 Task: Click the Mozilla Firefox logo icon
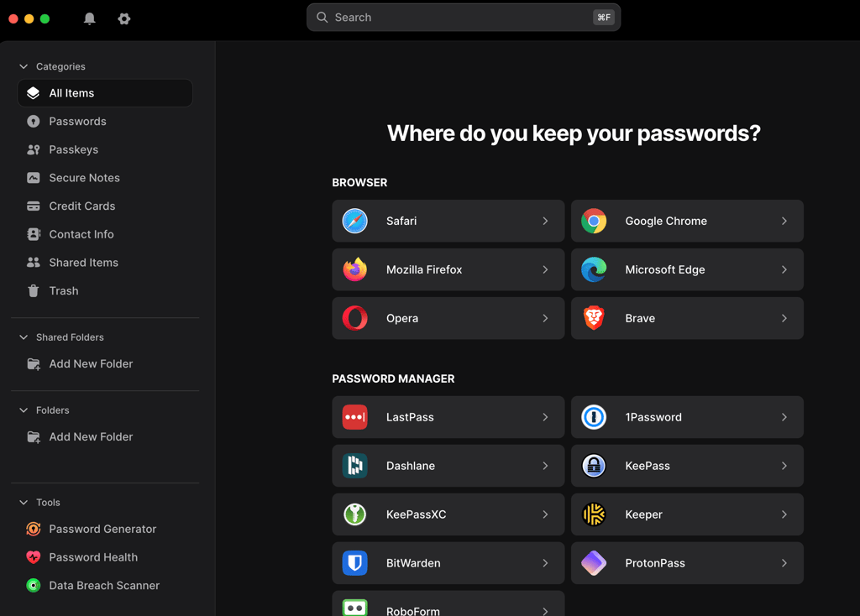coord(355,269)
